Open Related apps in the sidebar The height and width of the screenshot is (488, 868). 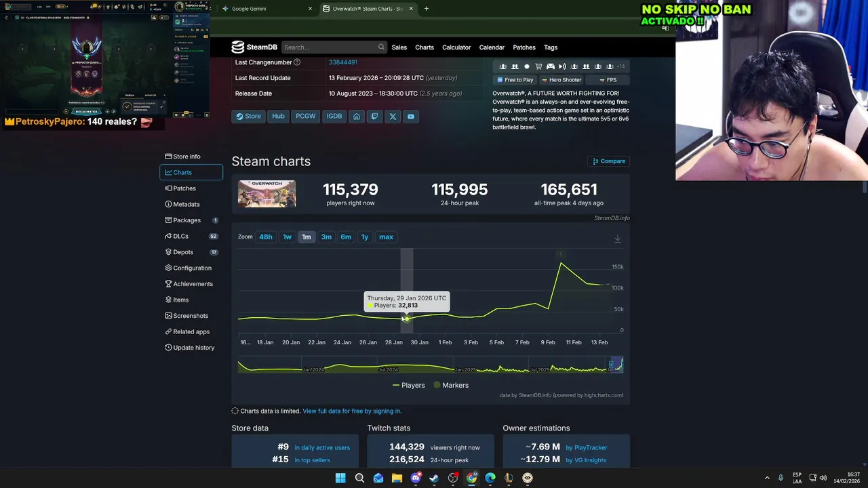click(x=191, y=331)
